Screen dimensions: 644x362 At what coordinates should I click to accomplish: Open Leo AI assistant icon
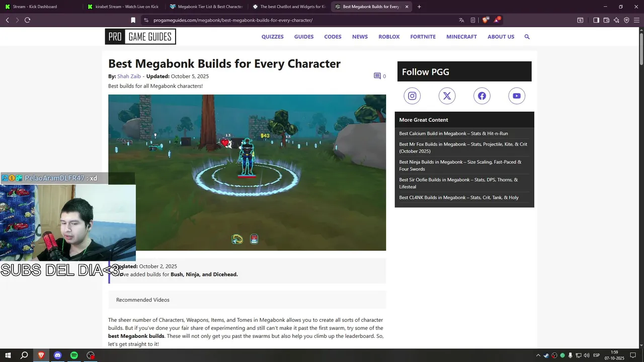point(616,20)
